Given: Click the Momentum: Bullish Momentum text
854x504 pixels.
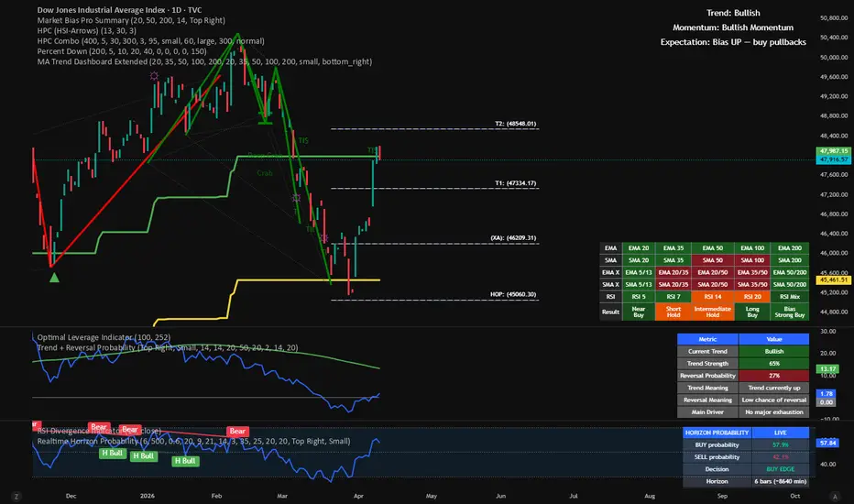Looking at the screenshot, I should pos(733,27).
